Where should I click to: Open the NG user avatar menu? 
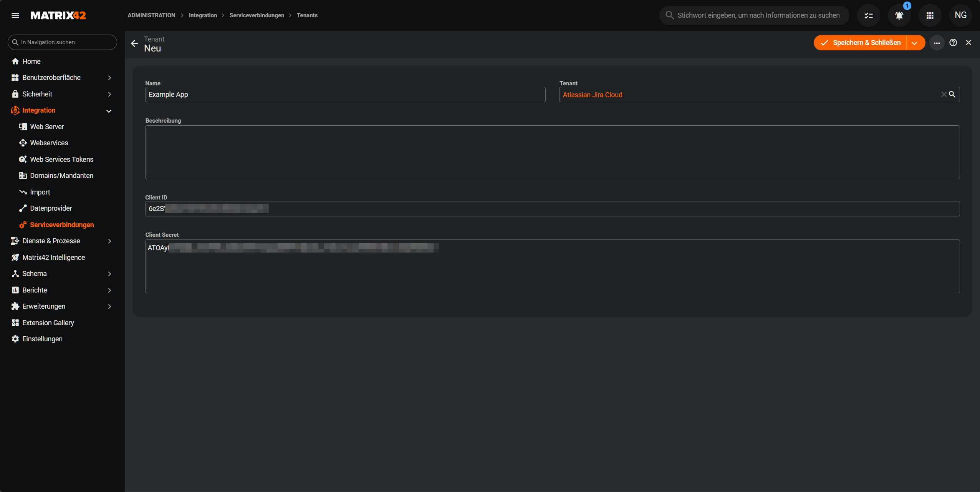(960, 15)
